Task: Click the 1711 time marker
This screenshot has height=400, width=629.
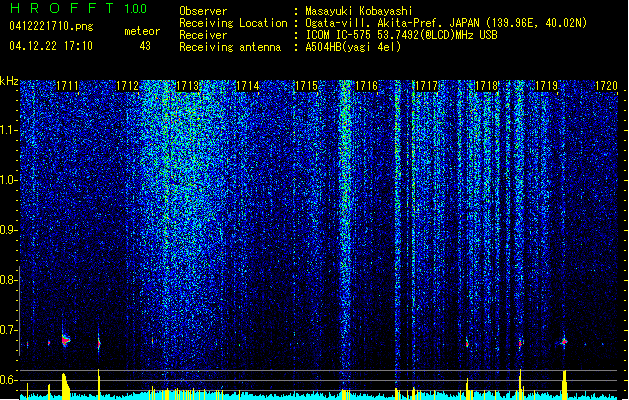Action: [67, 86]
